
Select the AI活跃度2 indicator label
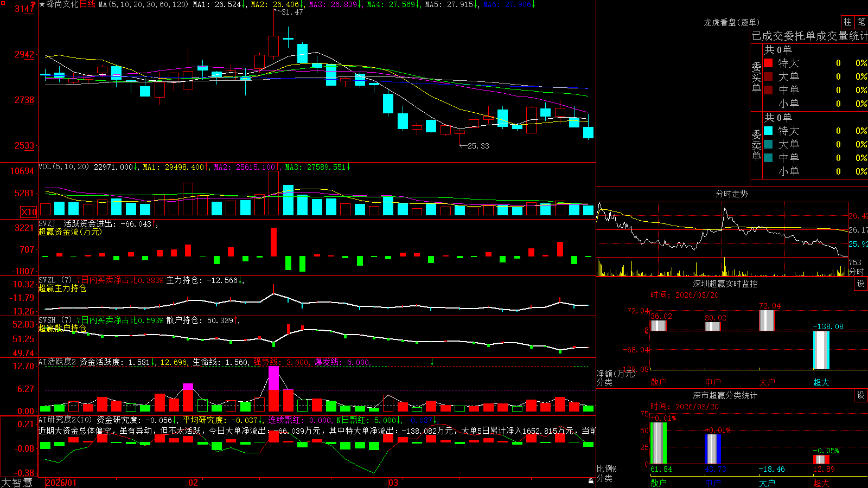[x=58, y=362]
